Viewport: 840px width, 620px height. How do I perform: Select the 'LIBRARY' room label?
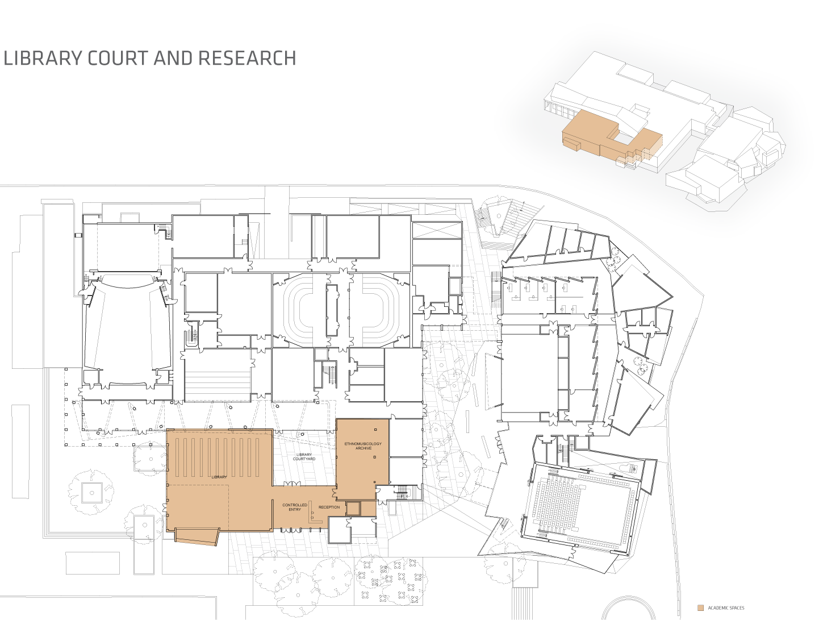[x=219, y=477]
